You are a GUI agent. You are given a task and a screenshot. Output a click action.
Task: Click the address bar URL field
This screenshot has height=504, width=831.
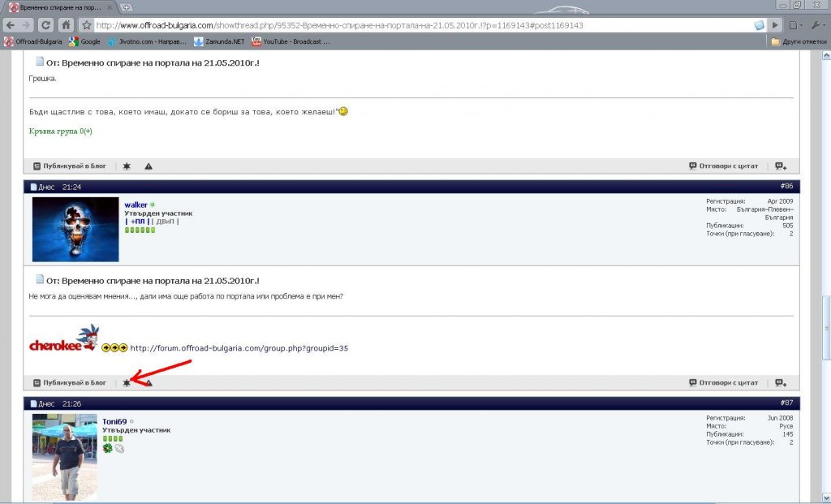pyautogui.click(x=422, y=25)
